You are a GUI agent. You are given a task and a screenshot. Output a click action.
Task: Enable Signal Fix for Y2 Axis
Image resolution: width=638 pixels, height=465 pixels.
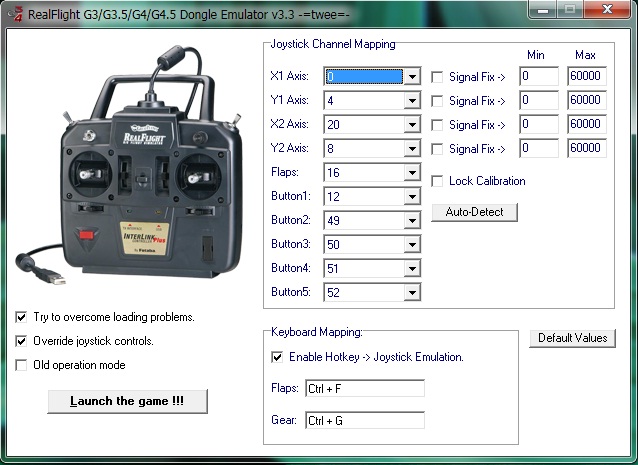click(x=437, y=149)
